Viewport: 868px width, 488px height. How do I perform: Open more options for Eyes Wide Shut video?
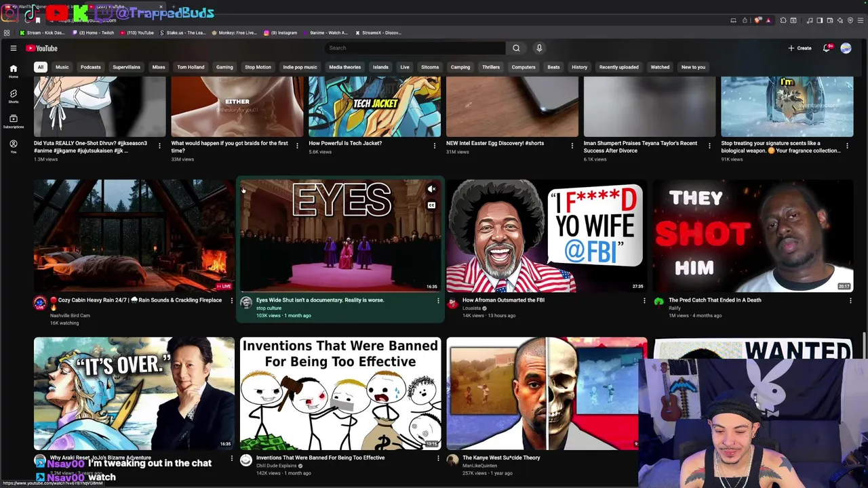pyautogui.click(x=438, y=300)
